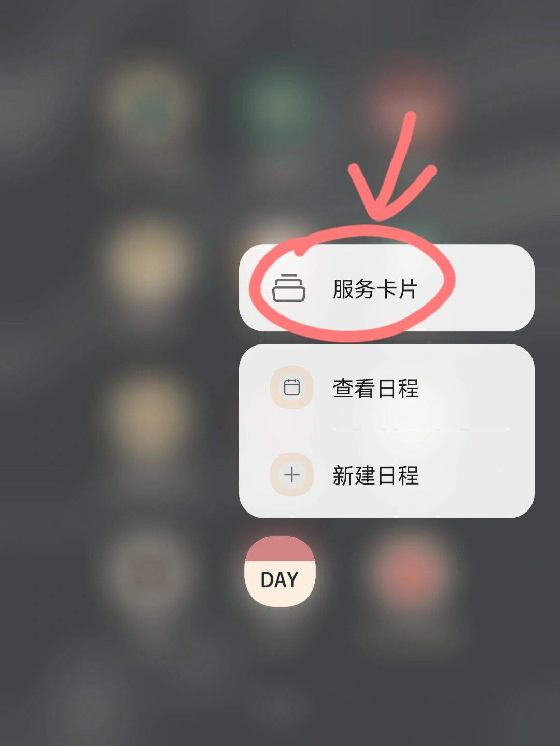Choose 新建日程 to create an event
560x746 pixels.
(x=386, y=475)
